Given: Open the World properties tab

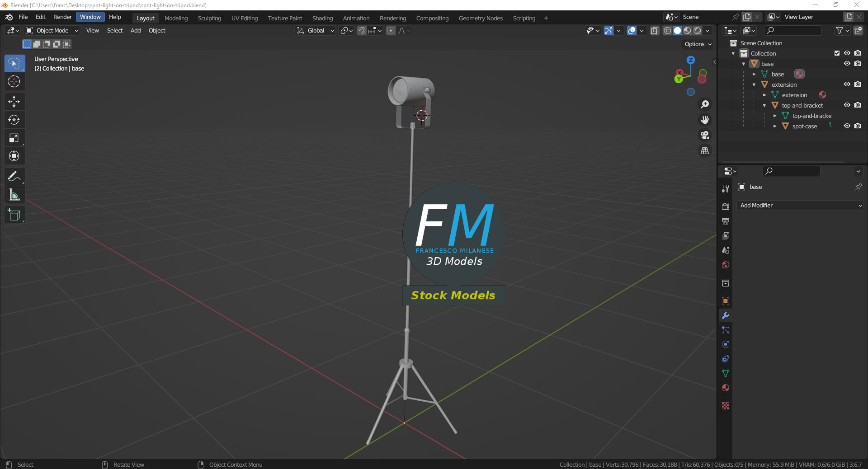Looking at the screenshot, I should pyautogui.click(x=726, y=265).
